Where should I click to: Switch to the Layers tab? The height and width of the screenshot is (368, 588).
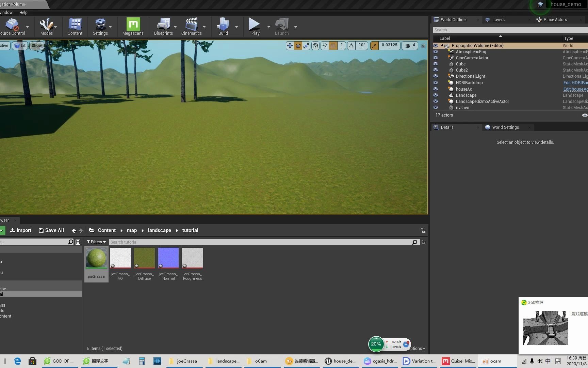tap(498, 19)
